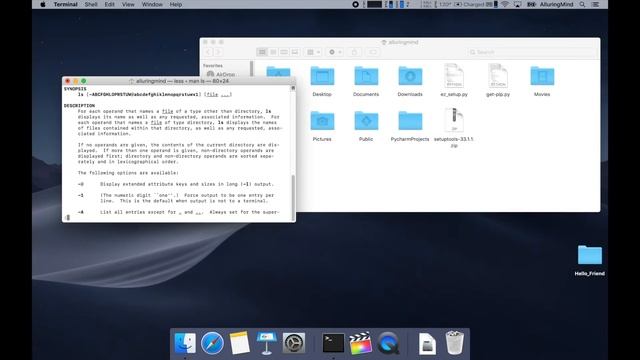
Task: Open the Apple menu
Action: point(42,4)
